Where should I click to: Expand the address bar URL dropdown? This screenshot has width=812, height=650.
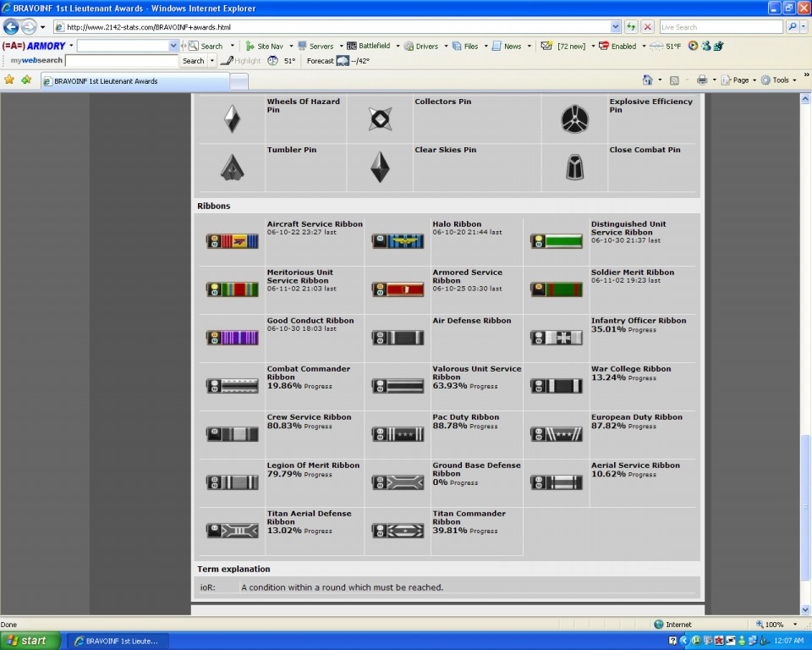(x=616, y=27)
